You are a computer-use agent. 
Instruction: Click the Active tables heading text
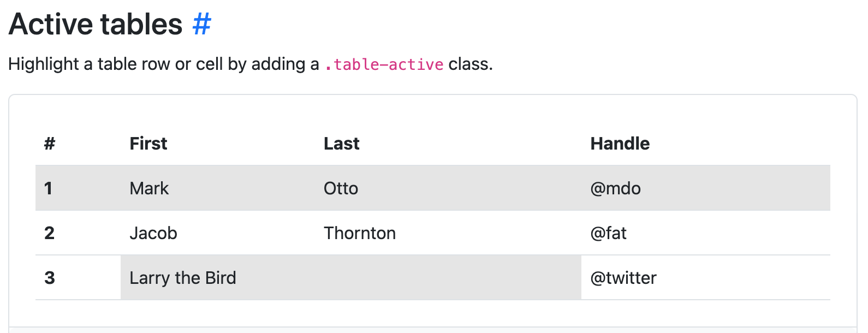96,25
